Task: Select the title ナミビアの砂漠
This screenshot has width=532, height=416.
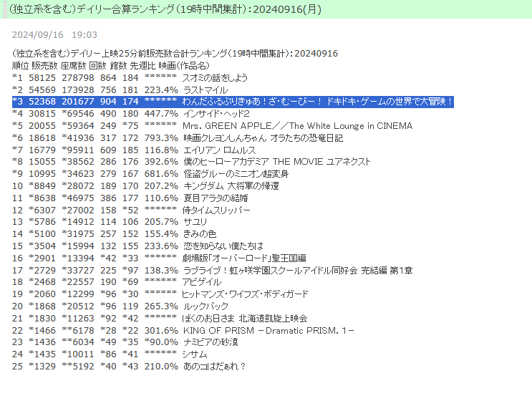Action: 211,342
